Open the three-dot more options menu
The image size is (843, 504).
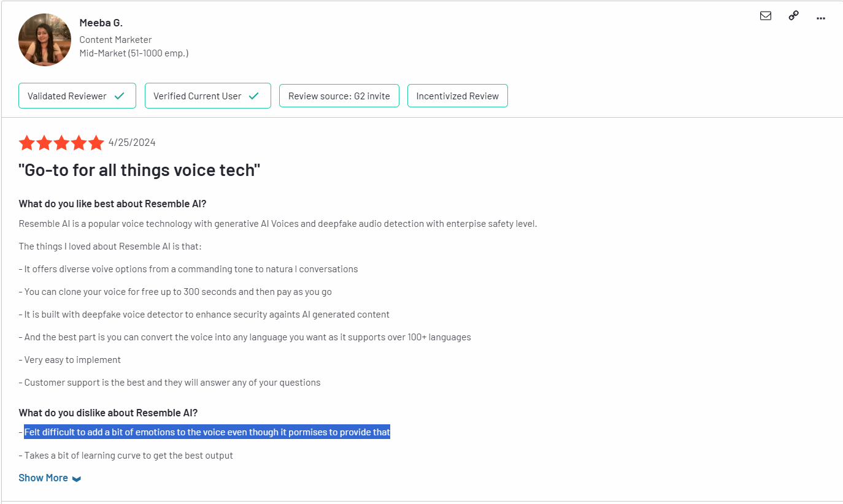point(821,18)
